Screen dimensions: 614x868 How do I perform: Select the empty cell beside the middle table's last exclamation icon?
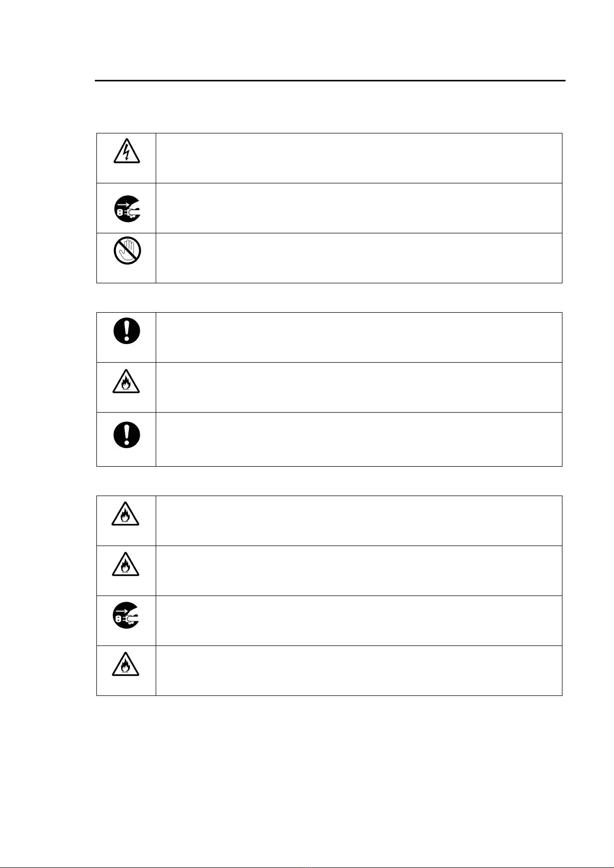click(x=358, y=439)
